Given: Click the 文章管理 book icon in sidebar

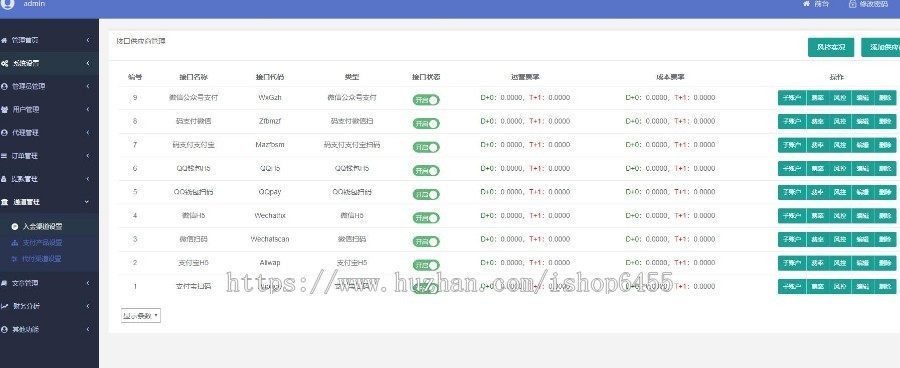Looking at the screenshot, I should 5,283.
